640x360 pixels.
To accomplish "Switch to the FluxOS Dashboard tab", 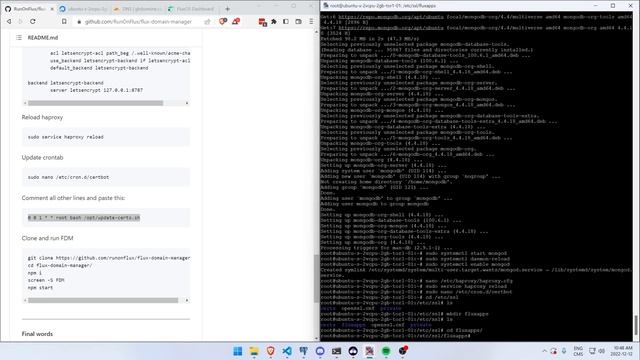I will click(x=191, y=9).
